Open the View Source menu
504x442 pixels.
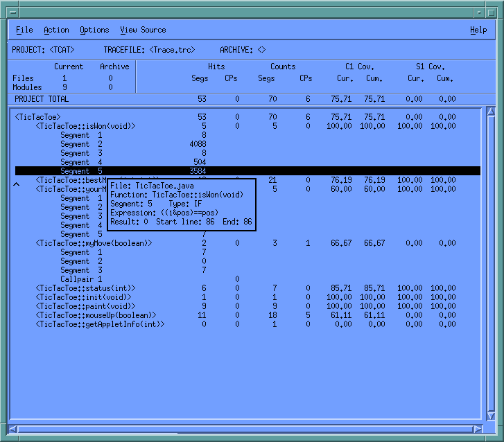click(143, 30)
